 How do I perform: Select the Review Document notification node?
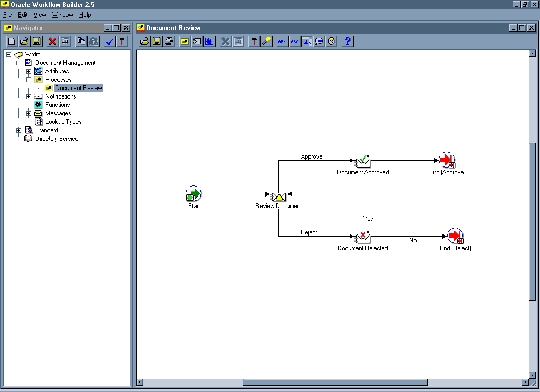point(278,197)
